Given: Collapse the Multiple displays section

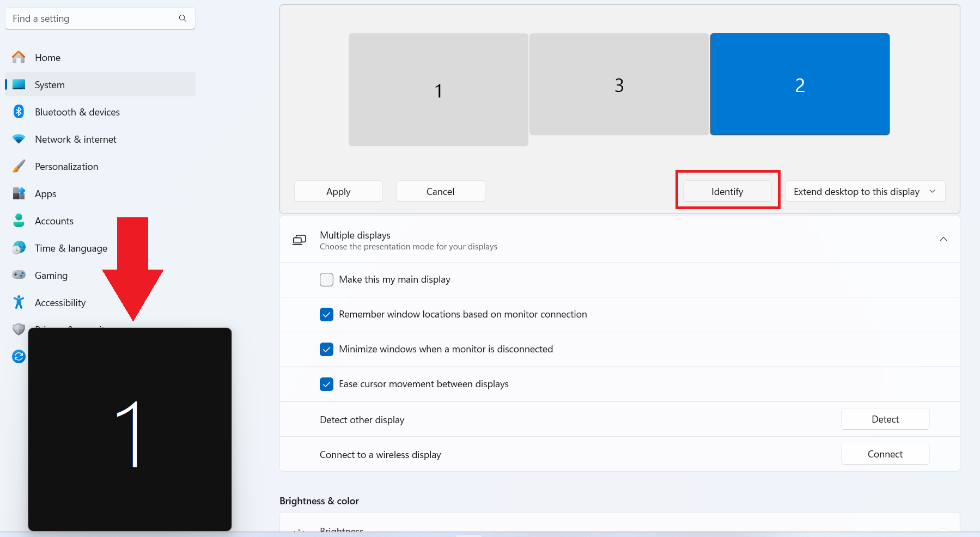Looking at the screenshot, I should pos(943,240).
